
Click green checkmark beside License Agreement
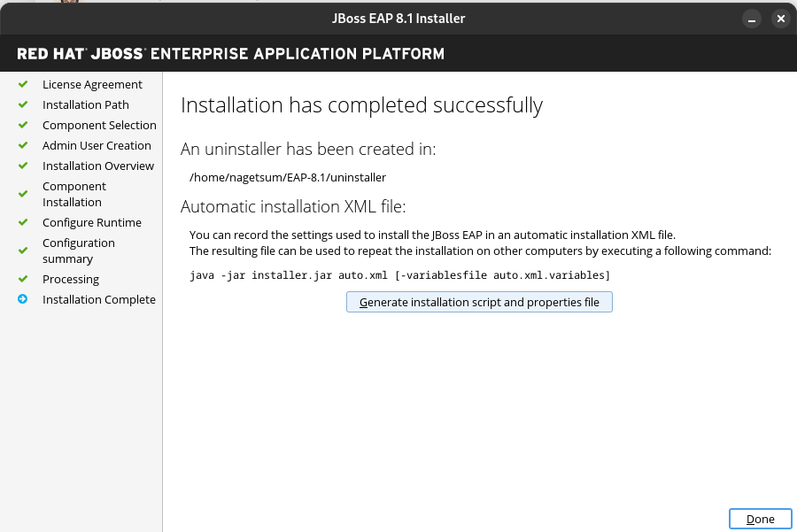23,84
